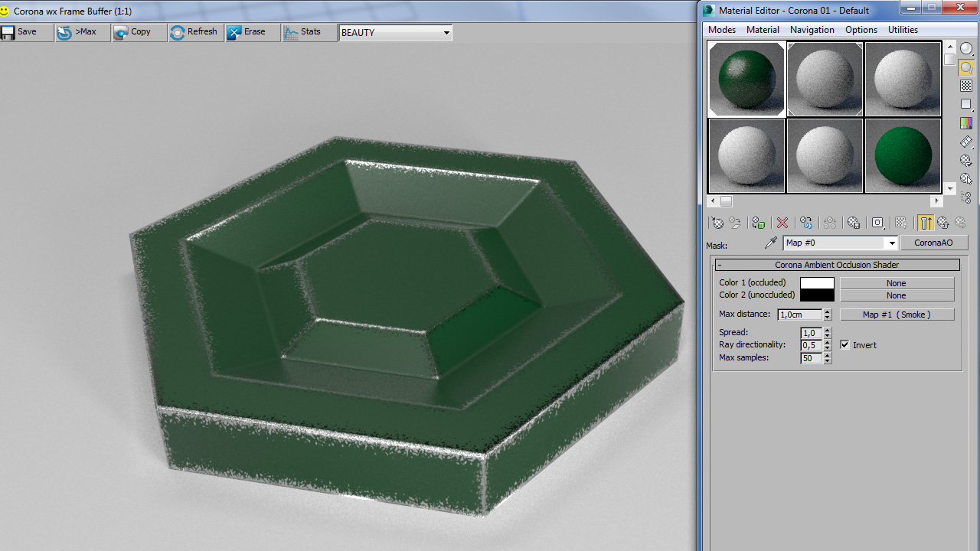Screen dimensions: 980x551
Task: Toggle the Invert checkbox
Action: tap(844, 345)
